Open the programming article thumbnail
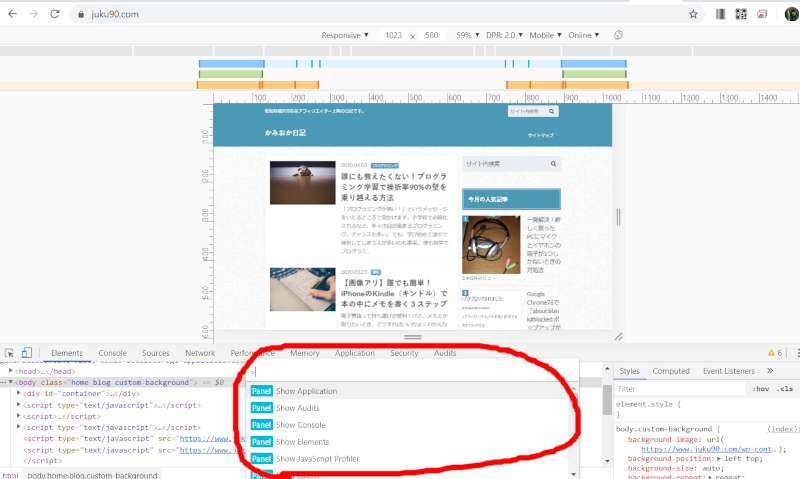800x479 pixels. (x=303, y=183)
